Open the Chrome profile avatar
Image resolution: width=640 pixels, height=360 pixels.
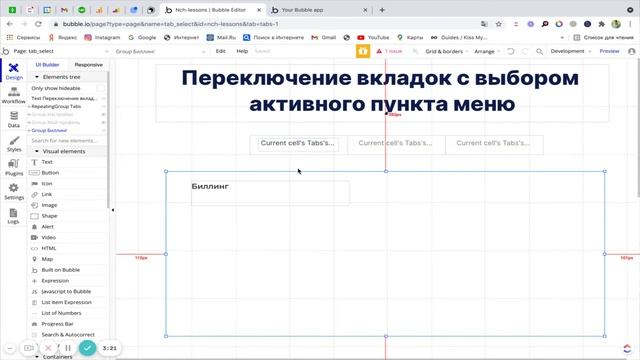(616, 24)
